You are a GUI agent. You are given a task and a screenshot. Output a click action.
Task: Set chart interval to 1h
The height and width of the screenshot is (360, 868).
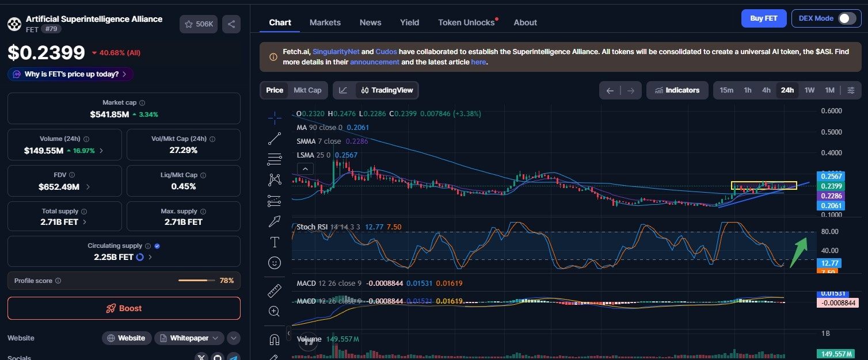[748, 90]
